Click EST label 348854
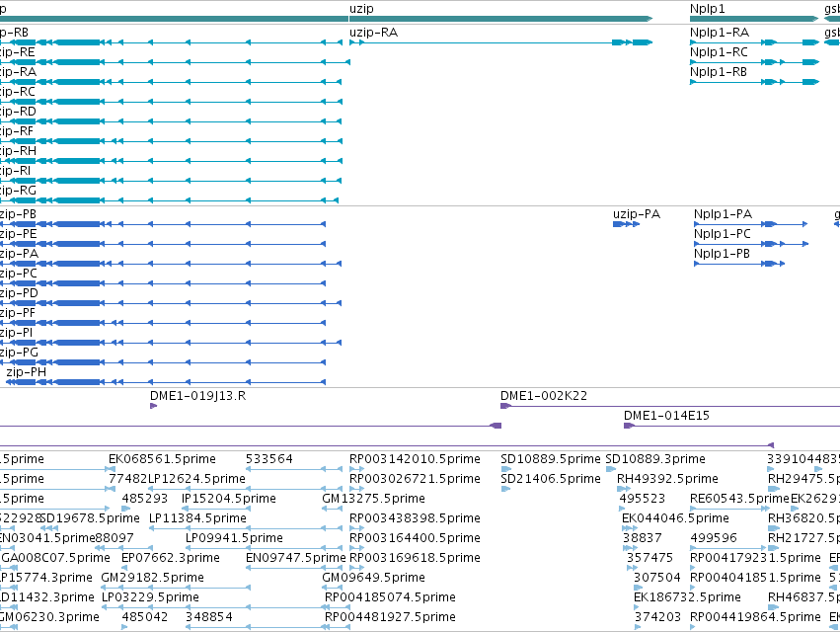 [x=209, y=617]
